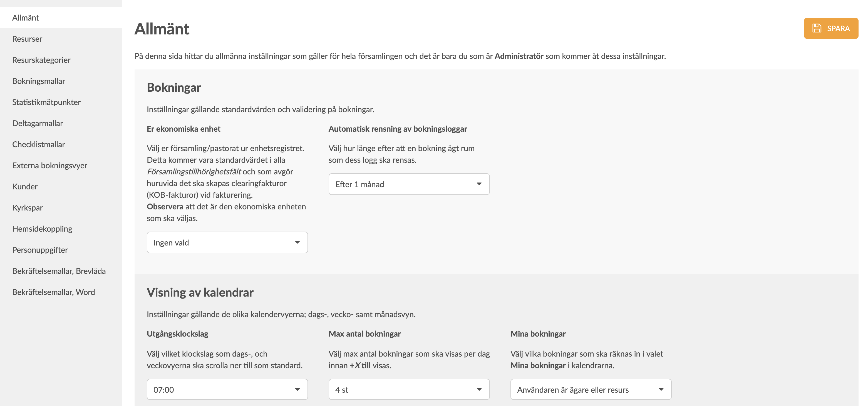
Task: Open Checklistmallar section
Action: point(38,144)
